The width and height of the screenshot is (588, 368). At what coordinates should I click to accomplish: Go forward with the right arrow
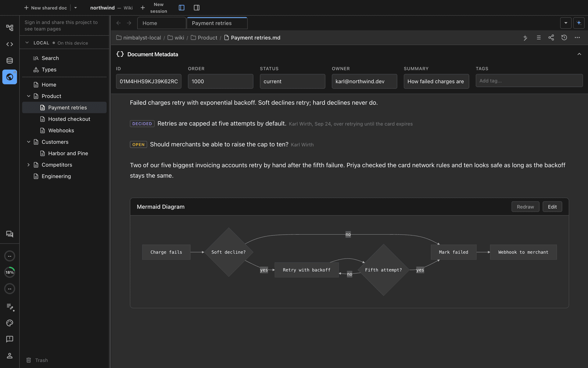(x=129, y=23)
